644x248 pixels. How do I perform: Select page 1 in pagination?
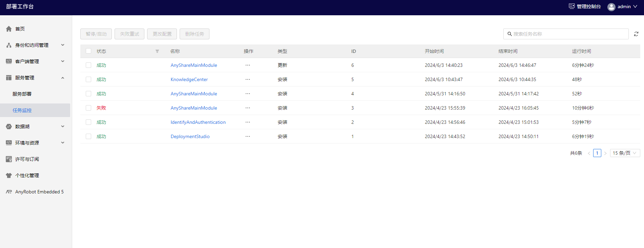tap(597, 153)
